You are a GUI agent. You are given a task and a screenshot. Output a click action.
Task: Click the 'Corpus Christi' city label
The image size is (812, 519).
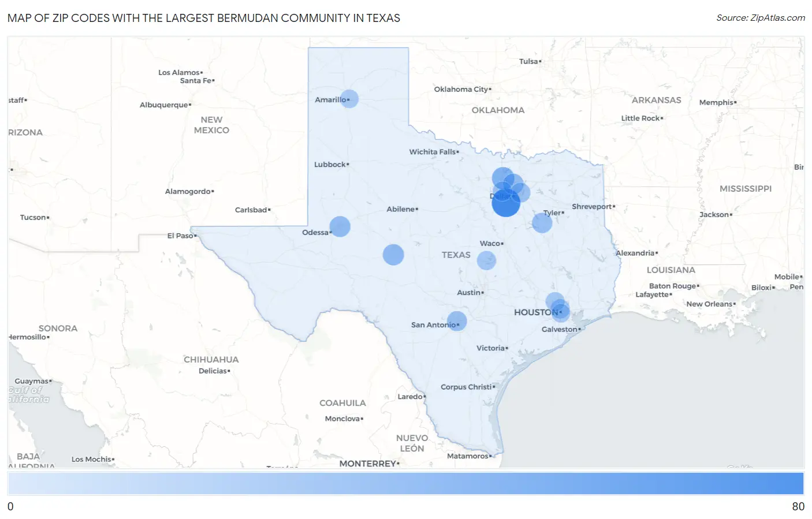[466, 387]
